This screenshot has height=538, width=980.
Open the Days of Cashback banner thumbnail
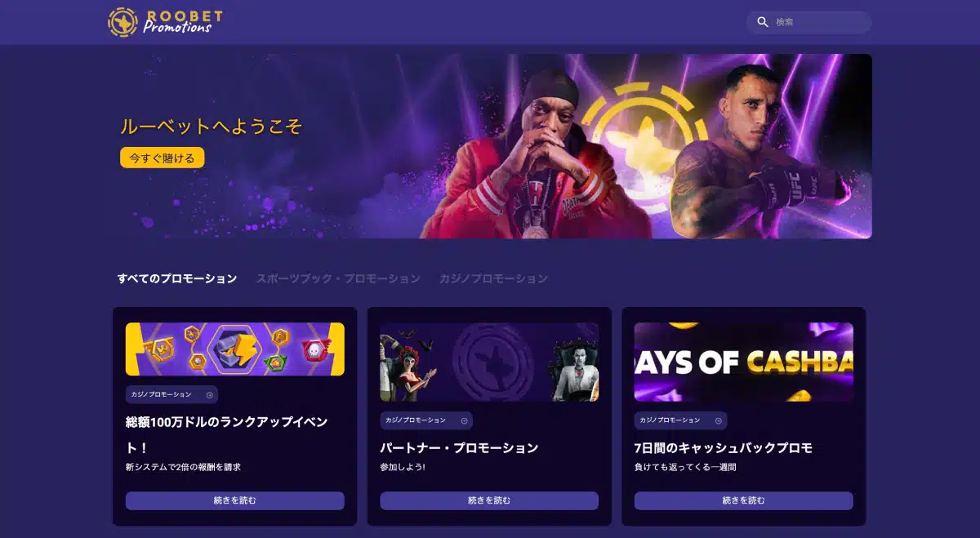click(x=744, y=362)
